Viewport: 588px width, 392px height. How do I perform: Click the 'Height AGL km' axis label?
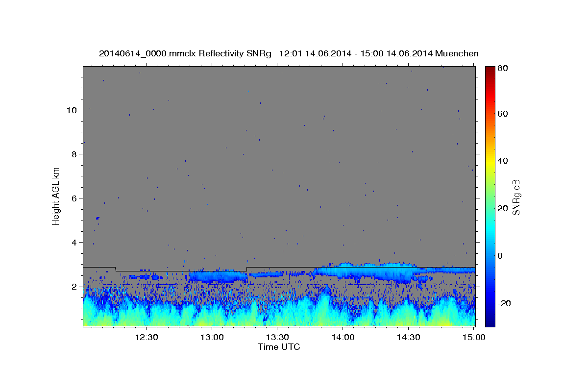point(56,196)
